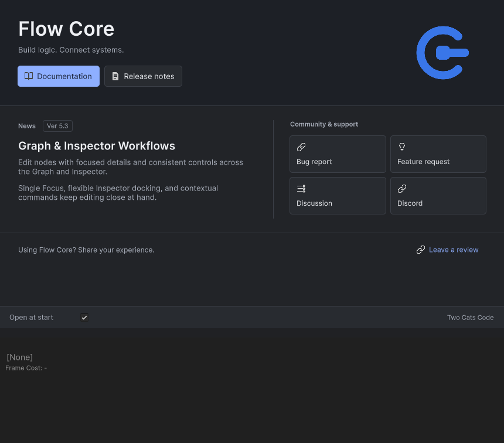Click the Open at start label

click(x=31, y=318)
